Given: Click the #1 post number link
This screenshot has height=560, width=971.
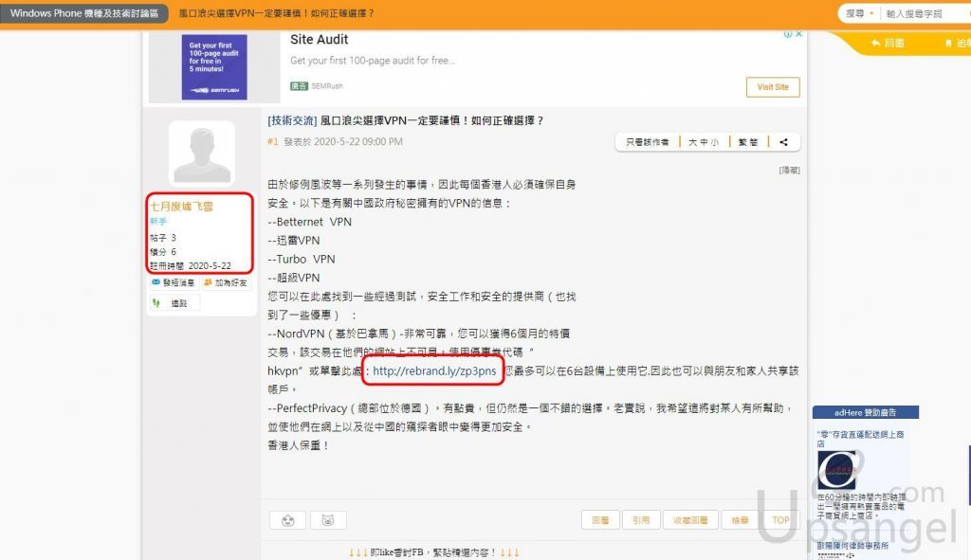Looking at the screenshot, I should (272, 142).
